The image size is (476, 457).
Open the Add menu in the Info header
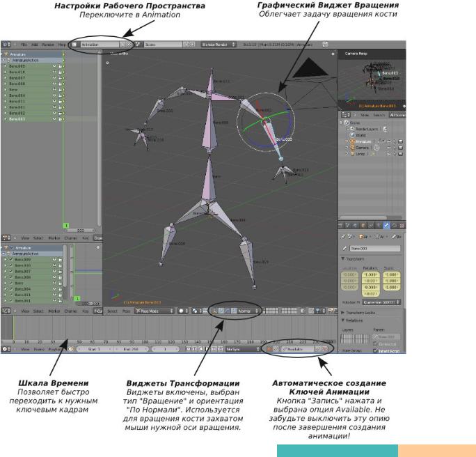coord(35,45)
